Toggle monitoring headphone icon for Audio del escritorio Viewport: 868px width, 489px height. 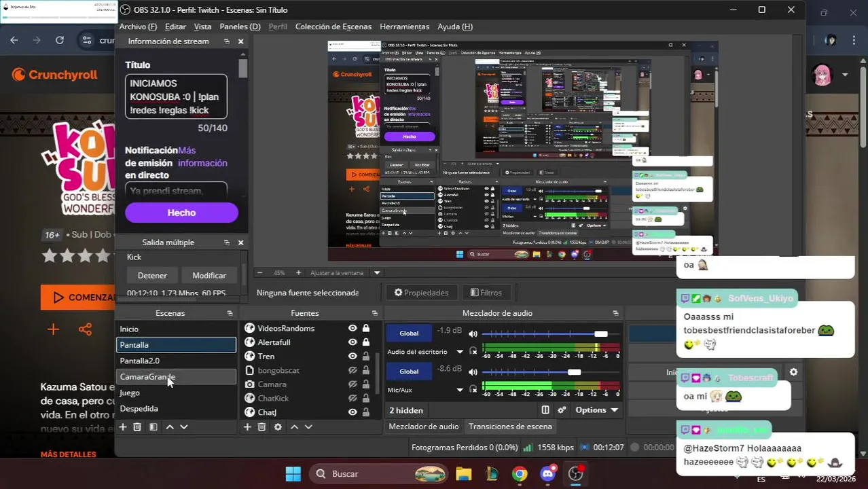(473, 352)
